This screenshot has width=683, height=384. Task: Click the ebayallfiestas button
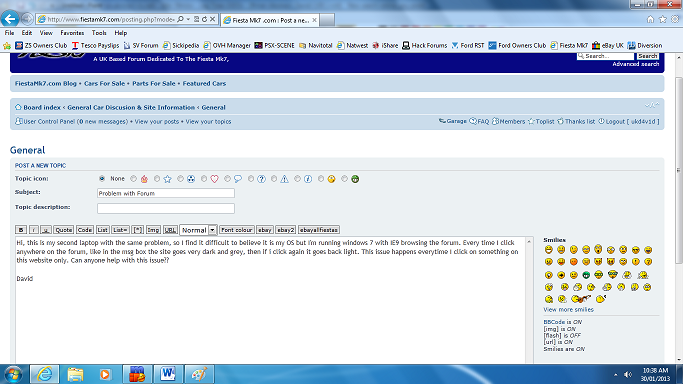coord(319,230)
